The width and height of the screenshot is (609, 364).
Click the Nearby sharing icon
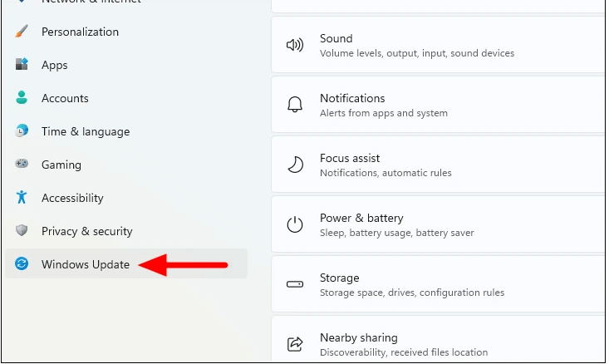tap(295, 343)
